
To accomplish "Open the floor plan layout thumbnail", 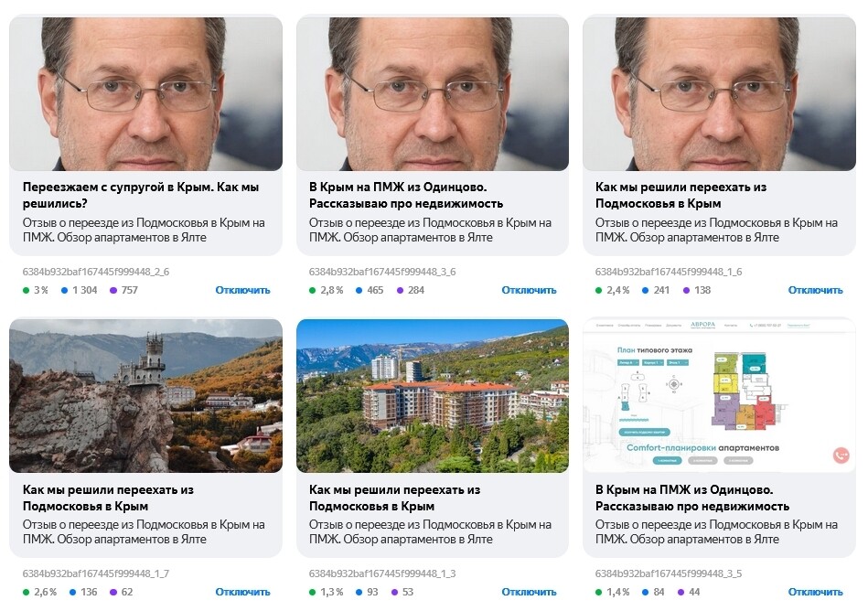I will pyautogui.click(x=719, y=395).
